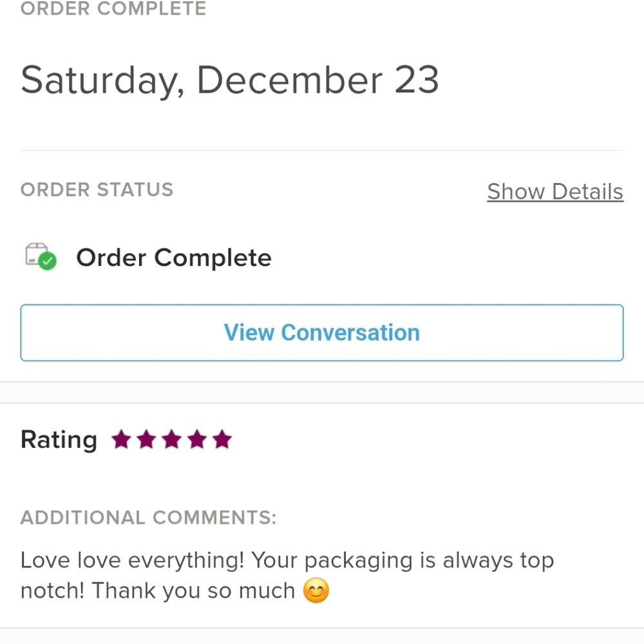644x644 pixels.
Task: Click the Order Complete status text
Action: pyautogui.click(x=174, y=257)
